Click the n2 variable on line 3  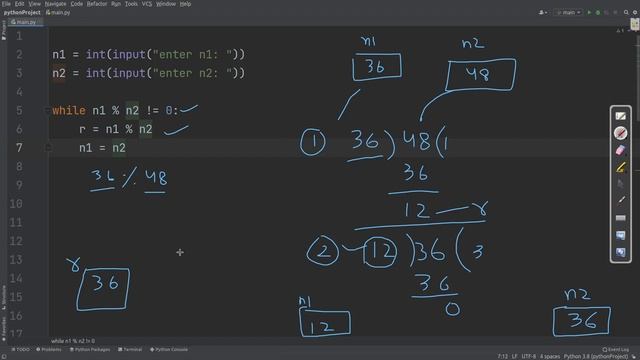coord(59,73)
